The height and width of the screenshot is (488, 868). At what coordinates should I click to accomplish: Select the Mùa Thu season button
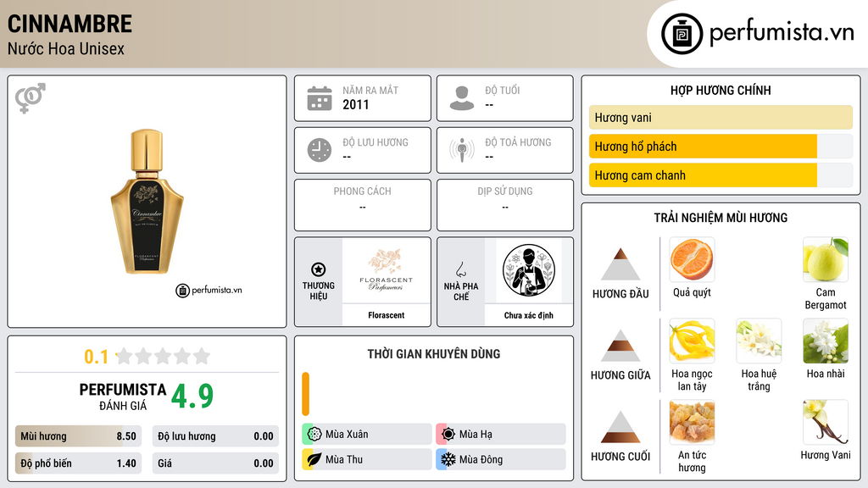tap(367, 459)
